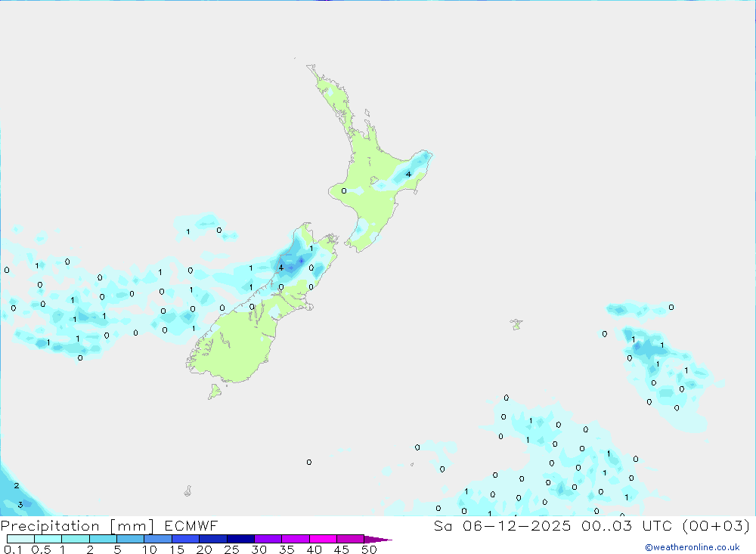Image resolution: width=756 pixels, height=554 pixels.
Task: Click the Chatham Islands outline east of mainland
Action: (516, 324)
